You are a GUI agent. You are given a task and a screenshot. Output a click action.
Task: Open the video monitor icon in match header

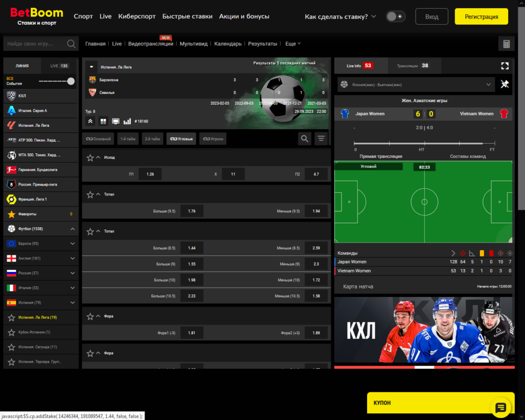pos(115,121)
